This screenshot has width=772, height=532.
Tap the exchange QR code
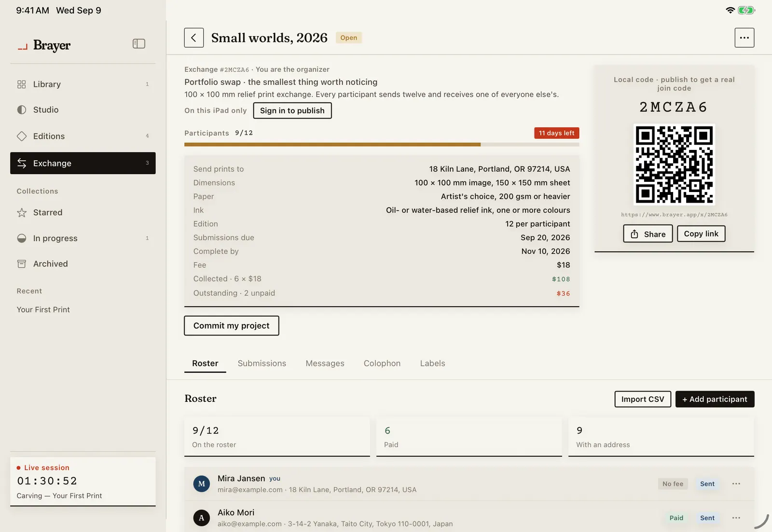click(x=674, y=164)
